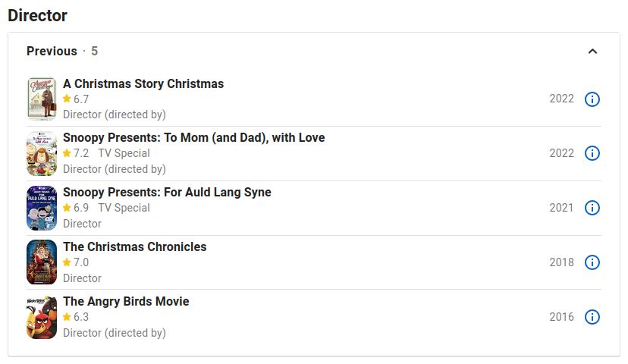Click the 6.3 star rating for Angry Birds

(76, 317)
